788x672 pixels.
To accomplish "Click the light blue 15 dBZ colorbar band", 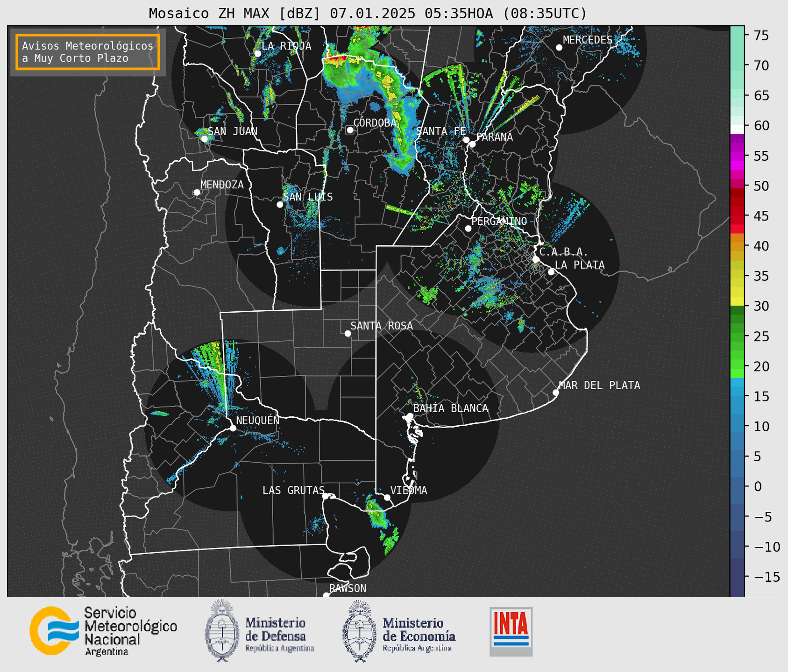I will (x=737, y=396).
